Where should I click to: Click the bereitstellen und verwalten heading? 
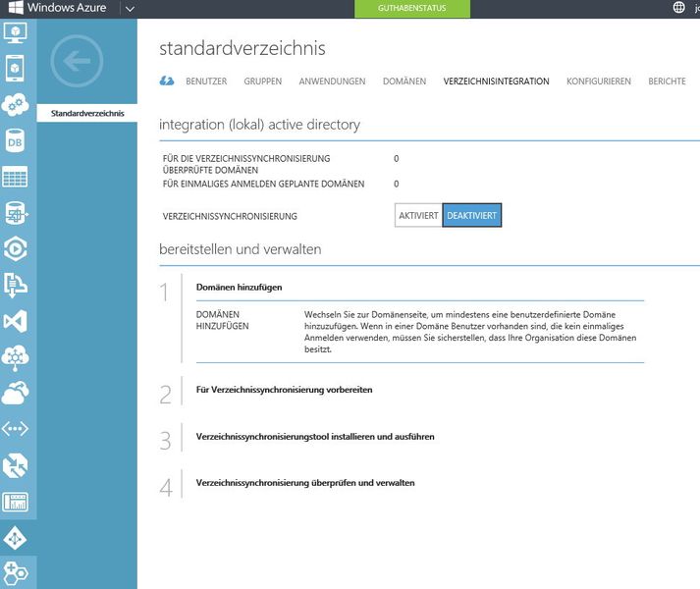pyautogui.click(x=241, y=249)
